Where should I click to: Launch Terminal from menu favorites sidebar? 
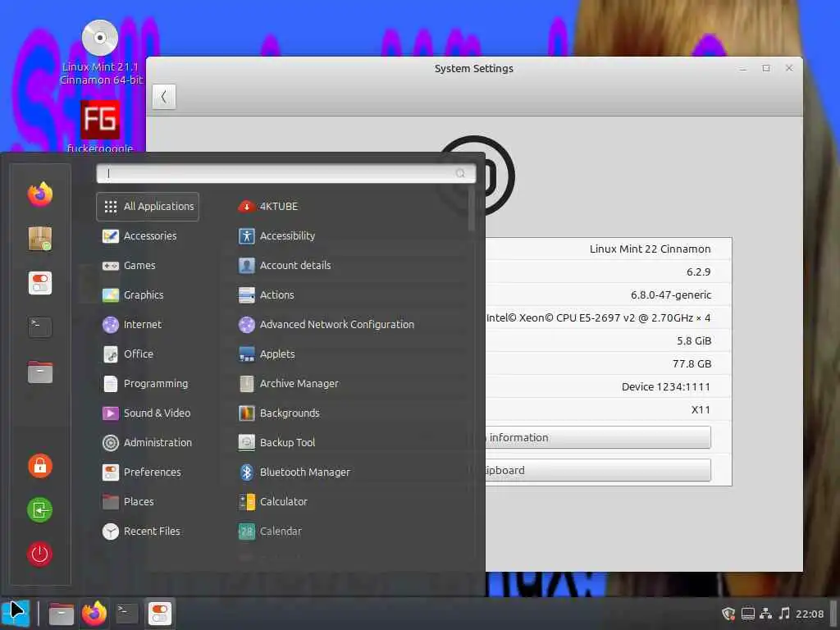(x=40, y=326)
